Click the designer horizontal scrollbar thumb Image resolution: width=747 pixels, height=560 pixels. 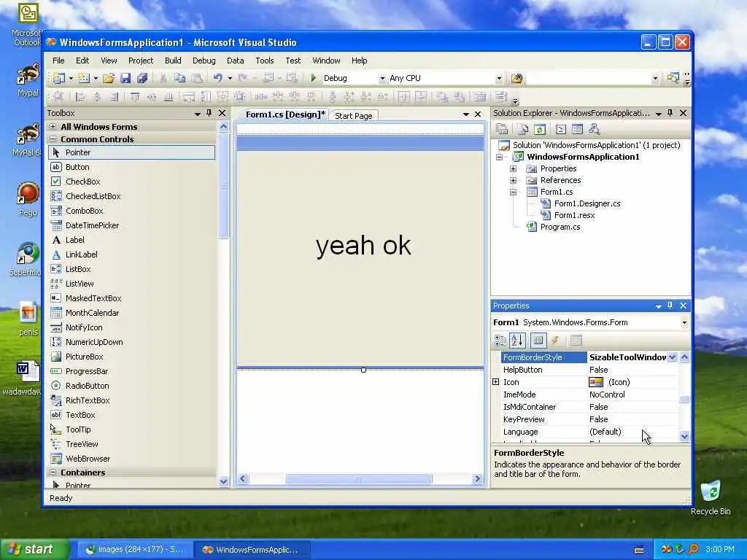click(358, 479)
